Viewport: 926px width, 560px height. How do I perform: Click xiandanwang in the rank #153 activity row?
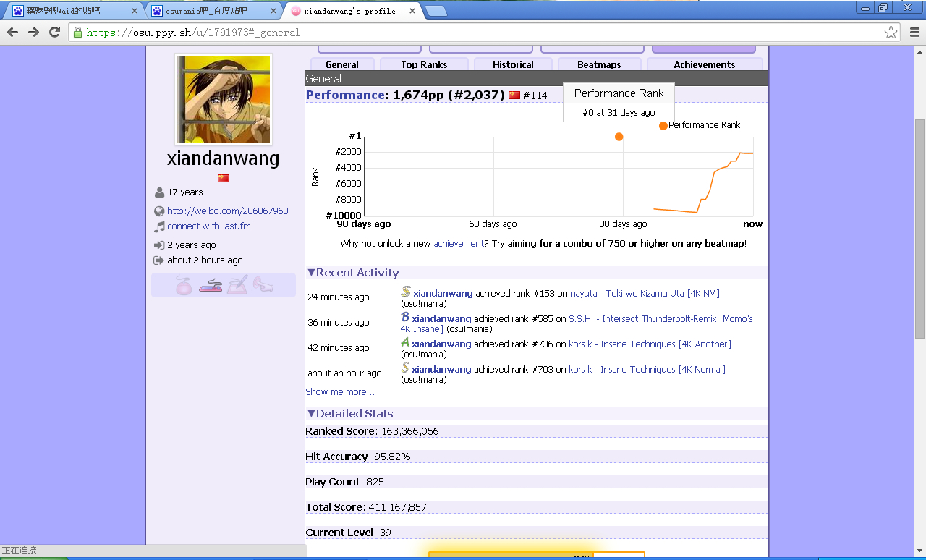point(443,293)
